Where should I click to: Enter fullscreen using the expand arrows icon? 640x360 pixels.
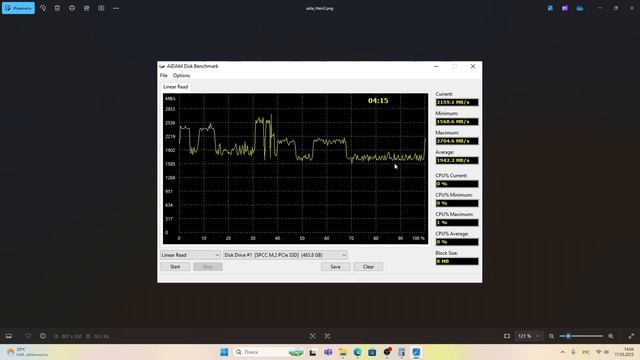[631, 336]
